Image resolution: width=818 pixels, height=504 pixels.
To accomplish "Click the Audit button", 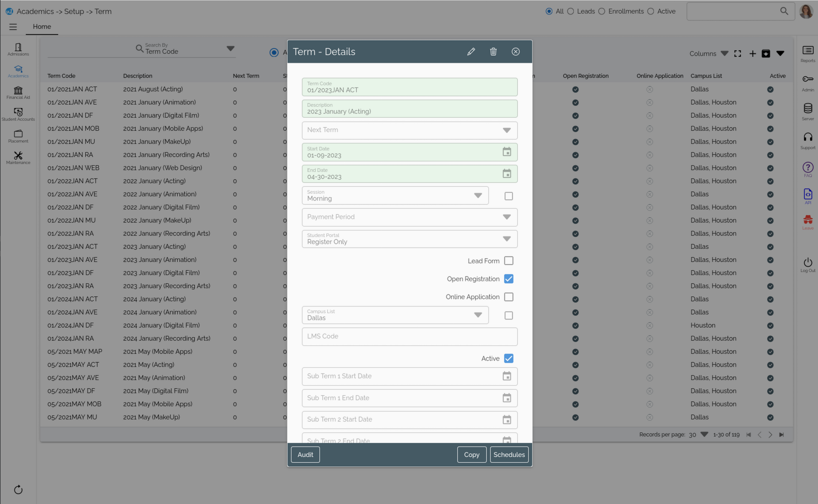I will point(305,455).
